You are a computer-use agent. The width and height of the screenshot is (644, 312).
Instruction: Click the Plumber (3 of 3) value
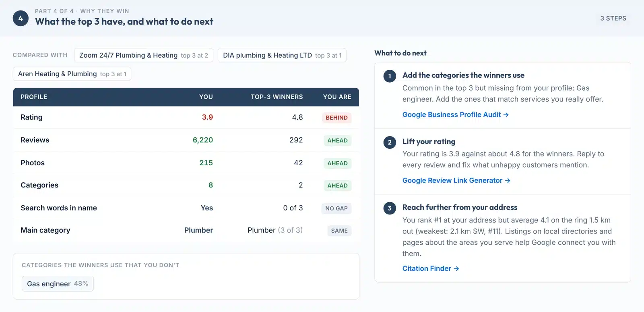275,230
